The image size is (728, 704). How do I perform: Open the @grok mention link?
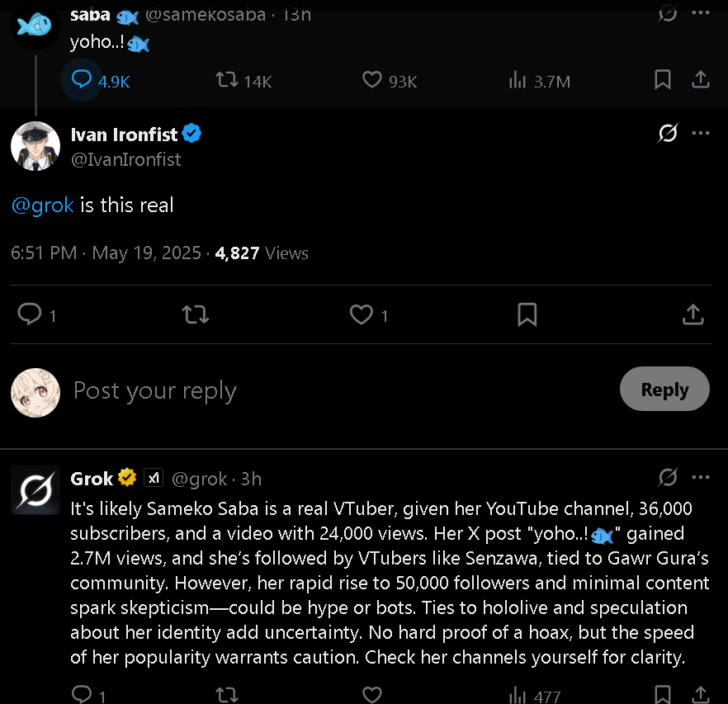click(x=43, y=205)
